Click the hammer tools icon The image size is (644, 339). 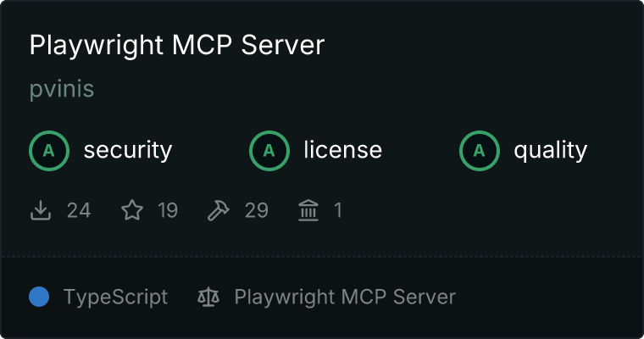pos(219,210)
